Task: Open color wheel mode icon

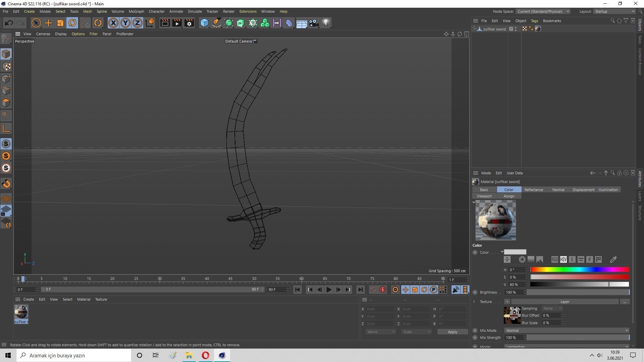Action: tap(522, 259)
